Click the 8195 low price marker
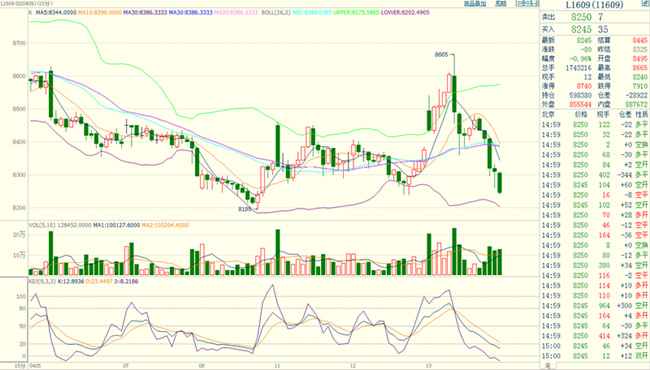Image resolution: width=650 pixels, height=370 pixels. click(x=245, y=209)
